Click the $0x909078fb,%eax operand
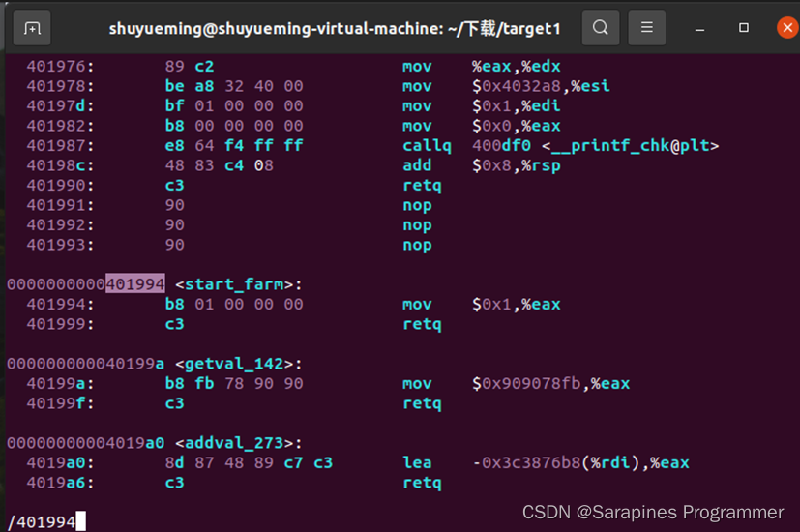Image resolution: width=800 pixels, height=532 pixels. click(551, 384)
